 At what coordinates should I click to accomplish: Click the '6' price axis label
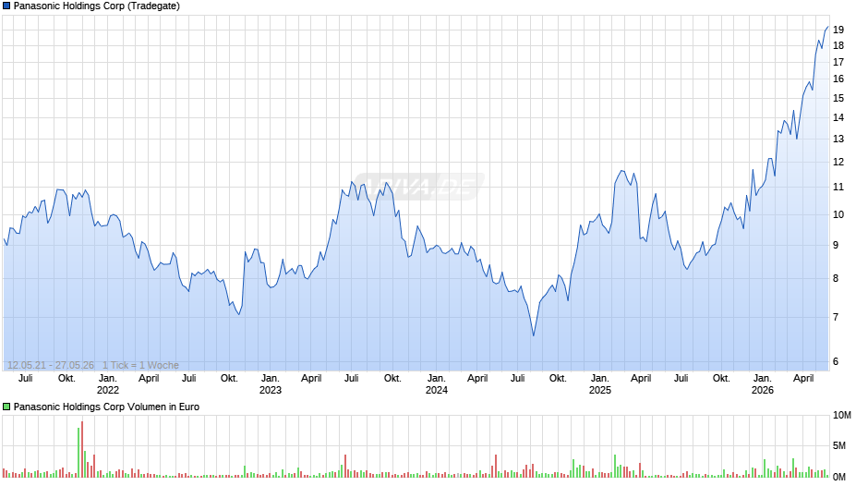pos(836,361)
